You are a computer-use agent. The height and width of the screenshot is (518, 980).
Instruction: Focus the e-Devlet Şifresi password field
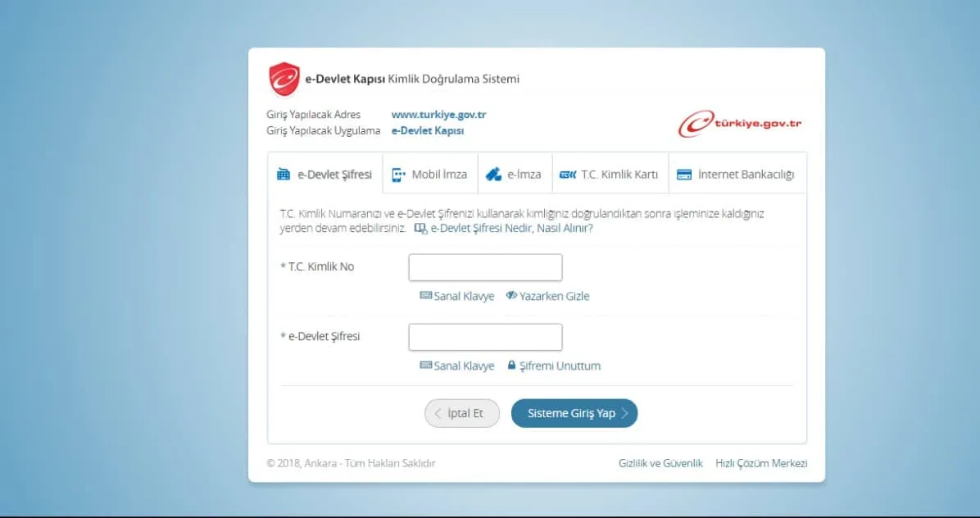tap(486, 338)
